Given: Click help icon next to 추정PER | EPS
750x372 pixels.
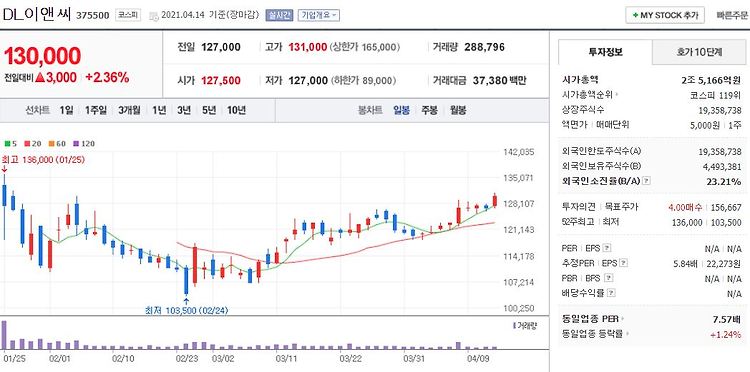Looking at the screenshot, I should pyautogui.click(x=624, y=263).
